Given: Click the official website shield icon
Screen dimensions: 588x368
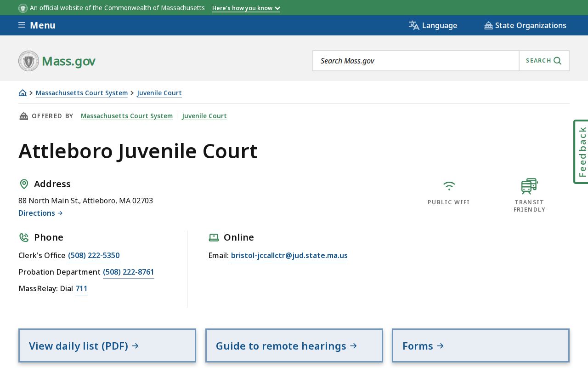Looking at the screenshot, I should pyautogui.click(x=23, y=8).
